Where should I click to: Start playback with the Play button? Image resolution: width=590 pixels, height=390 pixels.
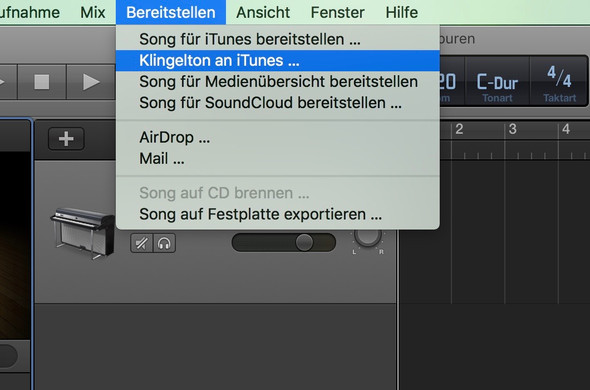pos(91,82)
